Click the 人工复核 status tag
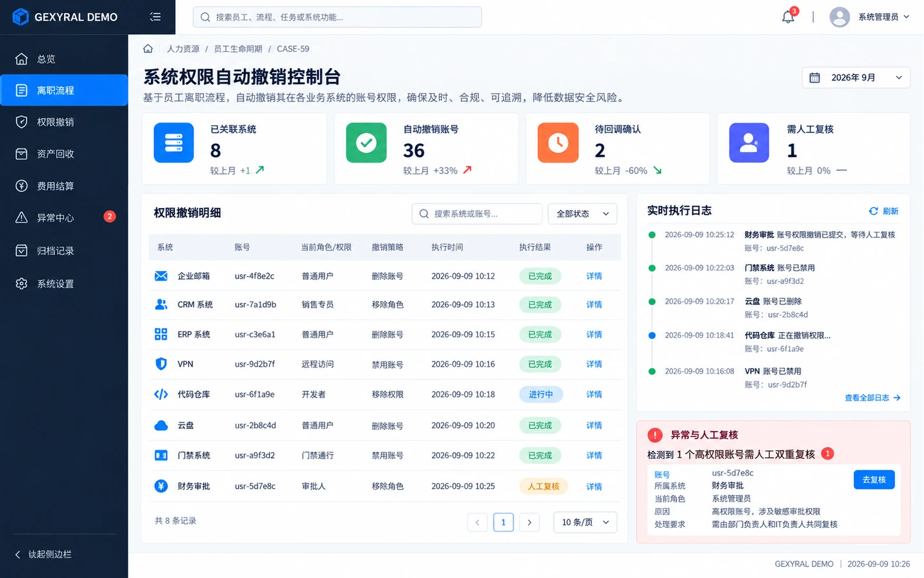Viewport: 924px width, 578px height. 543,487
